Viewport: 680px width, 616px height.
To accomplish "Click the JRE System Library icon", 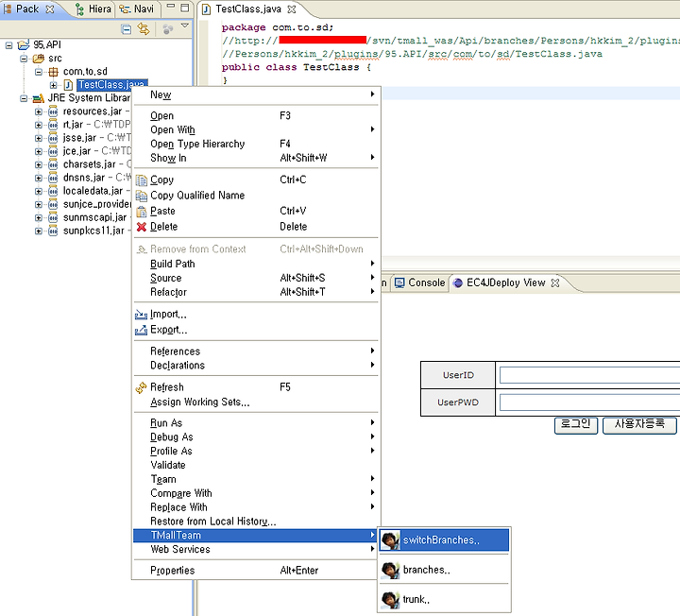I will (x=39, y=98).
